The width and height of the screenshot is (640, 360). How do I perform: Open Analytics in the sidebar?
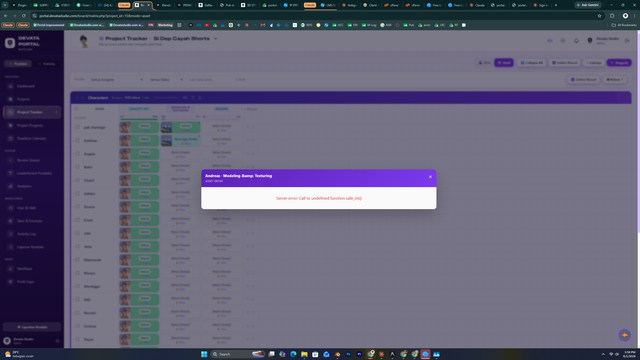click(32, 186)
